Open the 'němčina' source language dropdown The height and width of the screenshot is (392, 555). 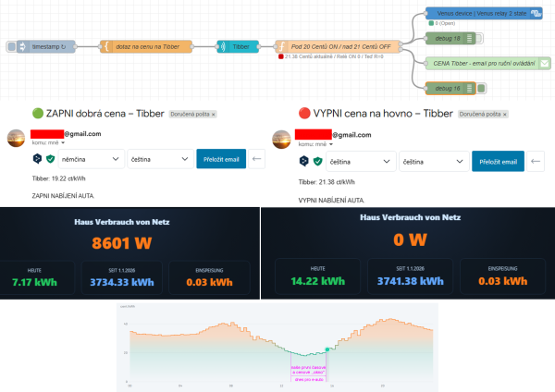[x=91, y=159]
